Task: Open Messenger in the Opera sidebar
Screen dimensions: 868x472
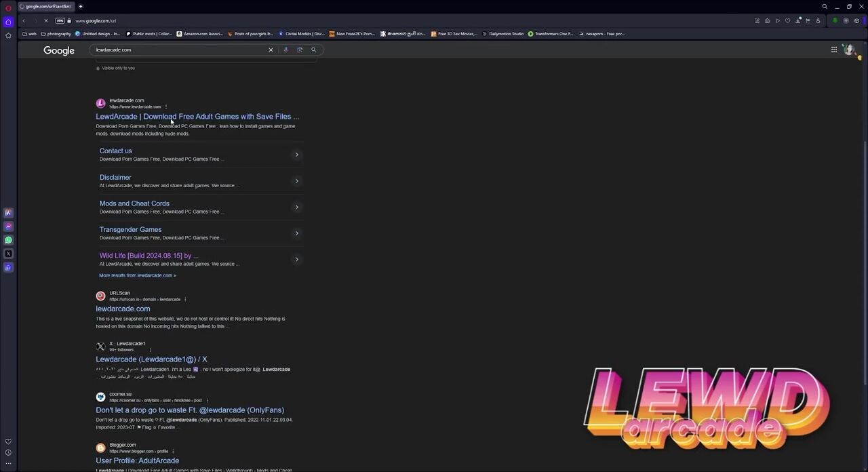Action: tap(8, 227)
